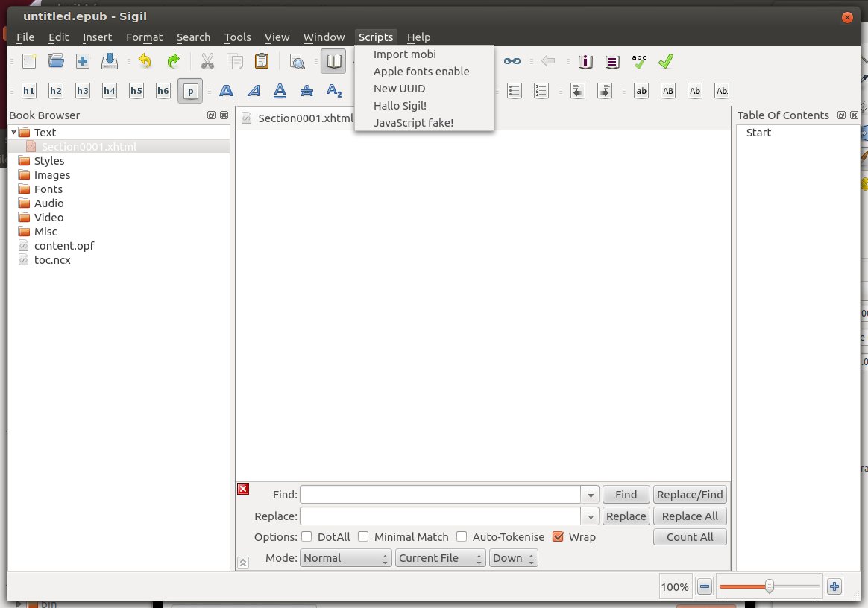
Task: Open the Mode dropdown set to Normal
Action: pyautogui.click(x=346, y=558)
